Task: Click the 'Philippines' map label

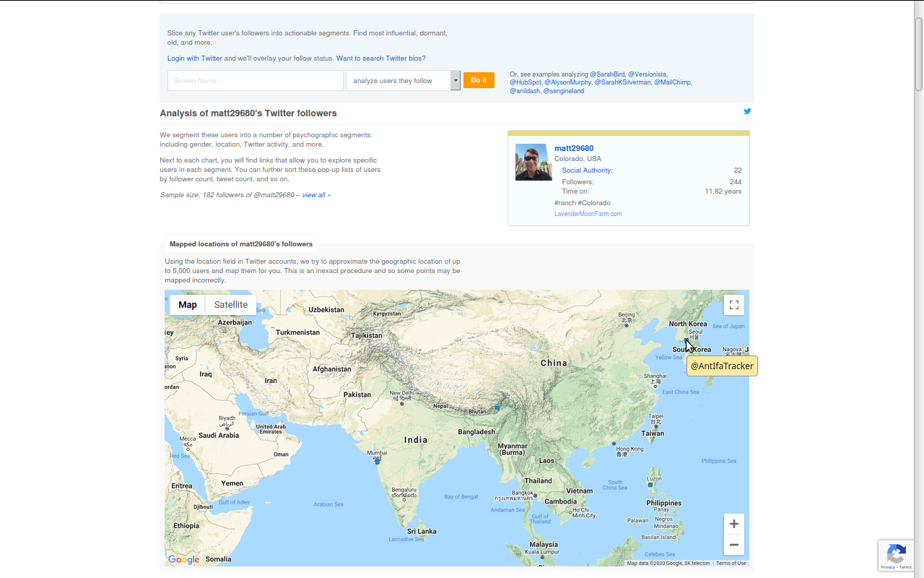Action: pyautogui.click(x=664, y=503)
